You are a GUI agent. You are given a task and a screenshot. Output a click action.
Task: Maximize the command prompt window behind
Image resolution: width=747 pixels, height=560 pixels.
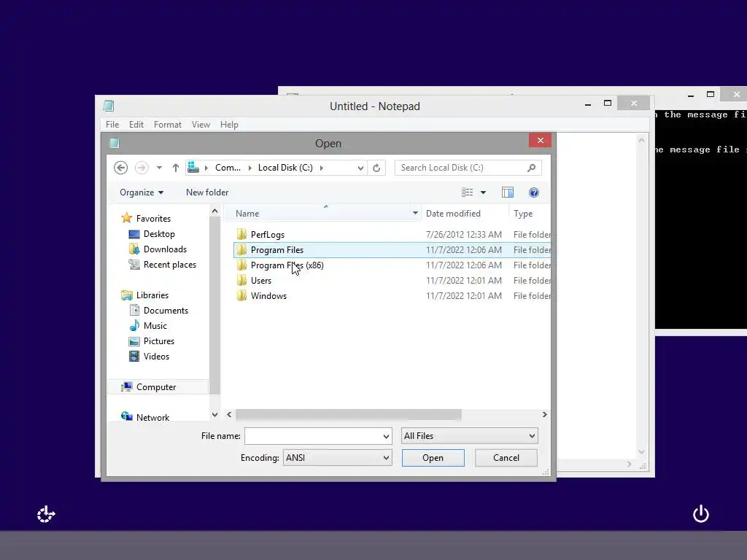point(711,94)
